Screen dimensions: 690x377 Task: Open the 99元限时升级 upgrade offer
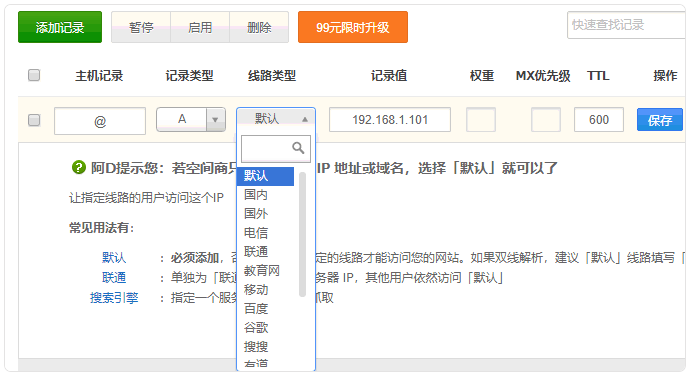[352, 27]
